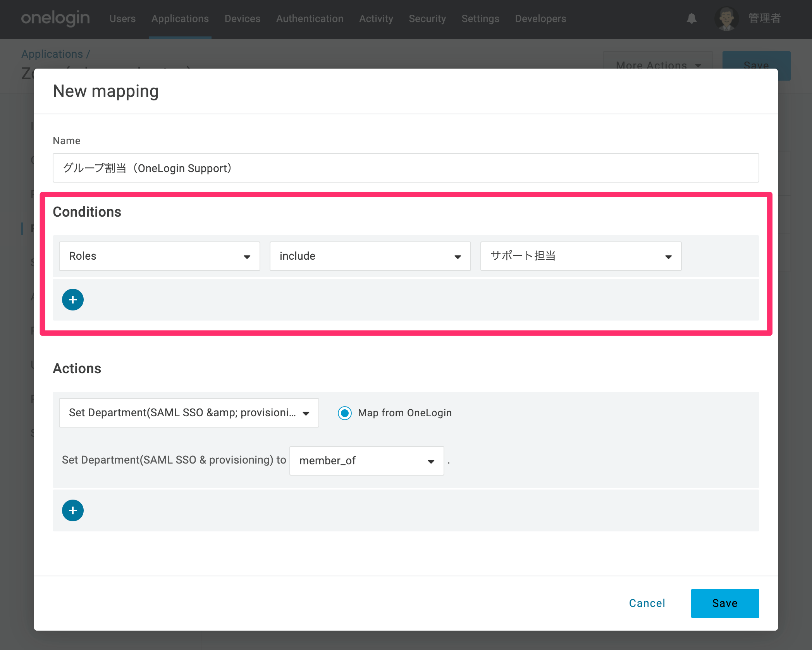
Task: Cancel the new mapping dialog
Action: click(647, 603)
